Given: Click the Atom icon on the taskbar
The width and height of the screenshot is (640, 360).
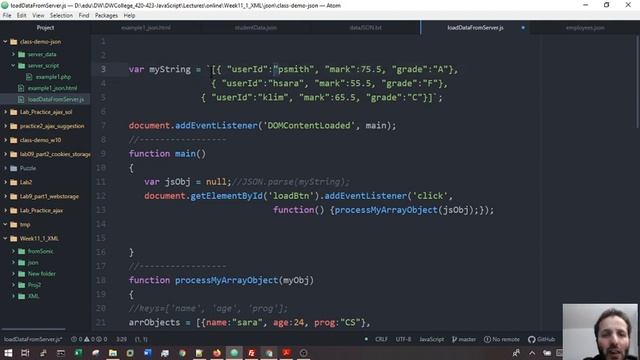Looking at the screenshot, I should [234, 353].
